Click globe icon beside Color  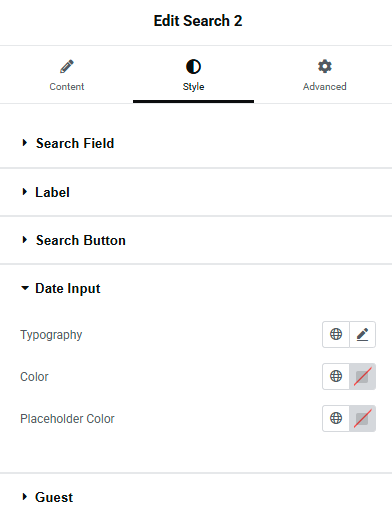336,376
